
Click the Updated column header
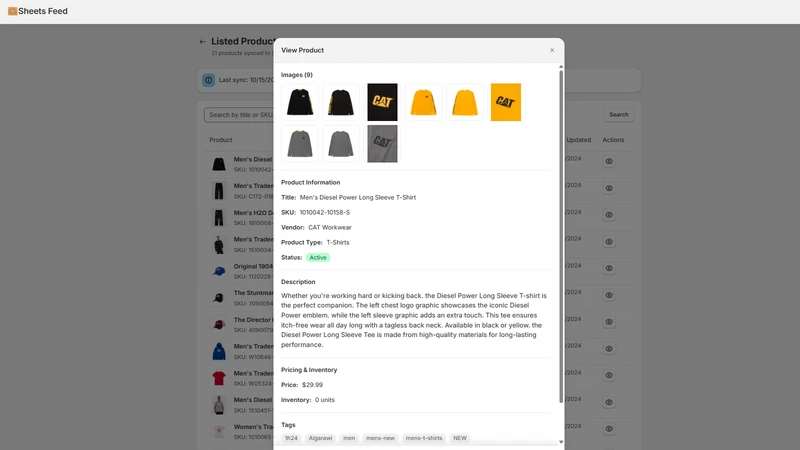click(579, 140)
